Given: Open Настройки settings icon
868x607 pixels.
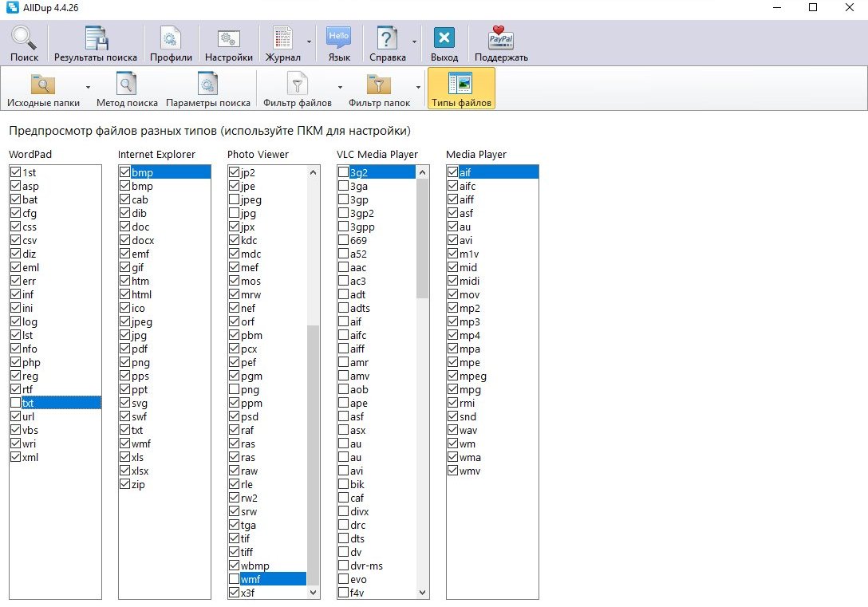Looking at the screenshot, I should [x=229, y=43].
